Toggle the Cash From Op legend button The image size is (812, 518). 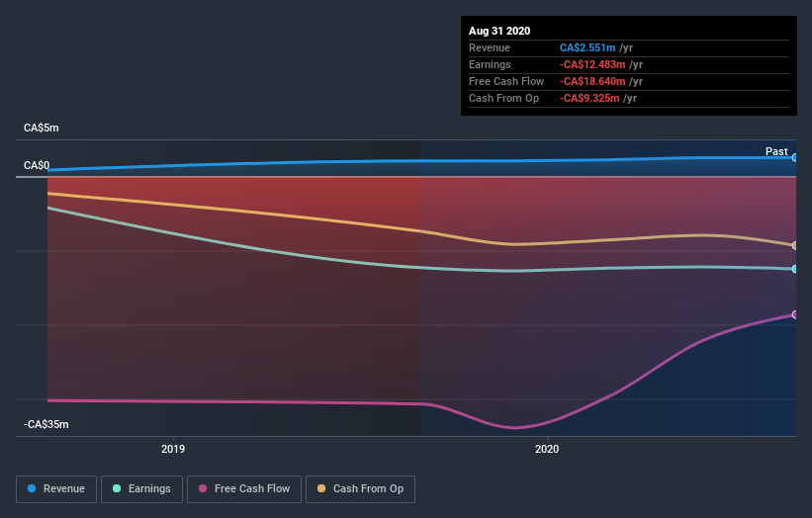click(x=360, y=489)
